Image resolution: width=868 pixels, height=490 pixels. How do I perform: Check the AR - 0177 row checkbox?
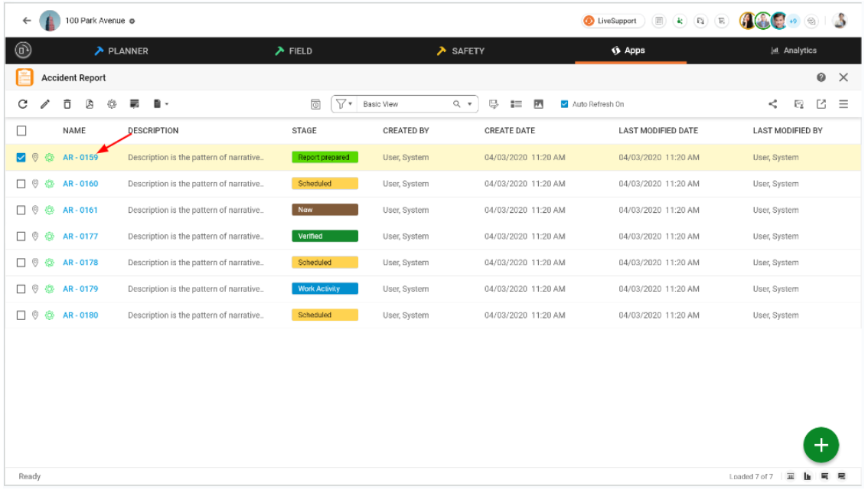pos(21,237)
